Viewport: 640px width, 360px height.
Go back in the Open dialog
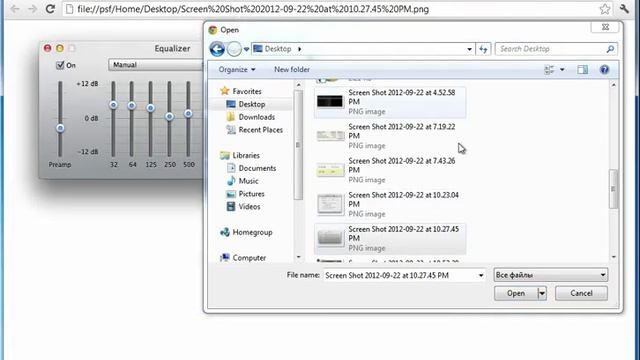[x=217, y=49]
